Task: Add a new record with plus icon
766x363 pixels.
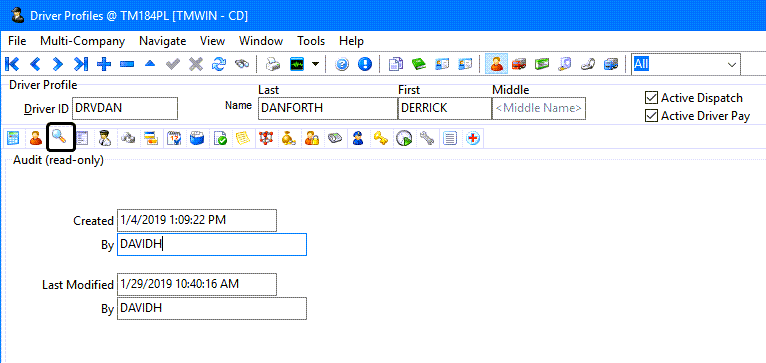Action: coord(104,64)
